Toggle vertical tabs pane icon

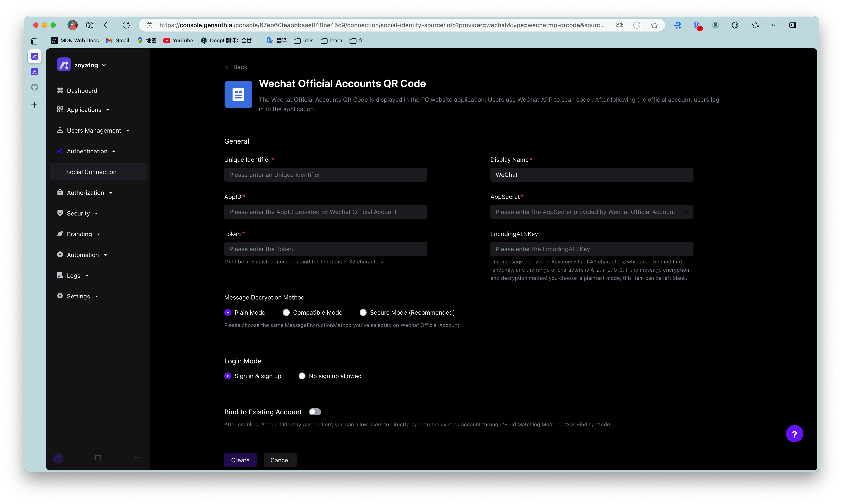pos(34,41)
